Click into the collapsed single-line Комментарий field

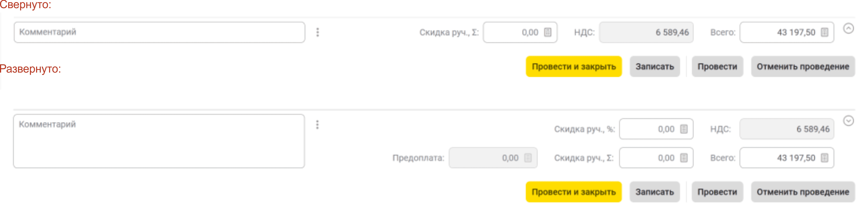[x=159, y=32]
